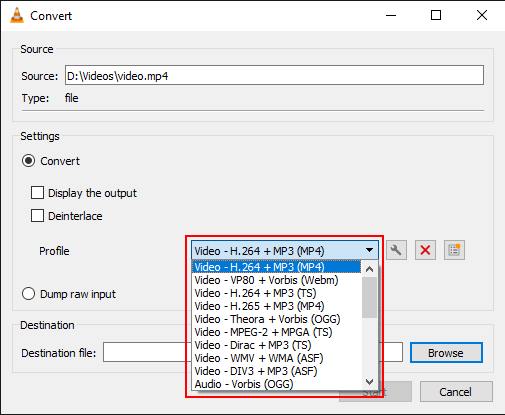The width and height of the screenshot is (505, 415).
Task: Click the profile list scrollbar thumb
Action: tap(369, 297)
